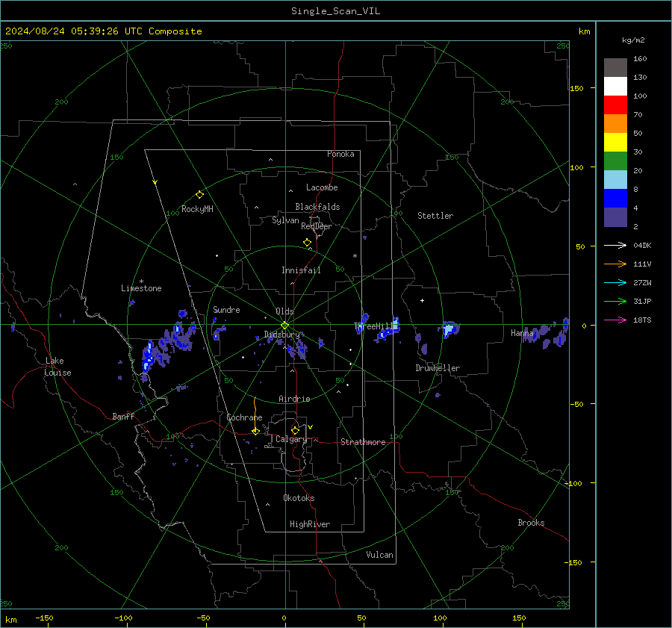Pick the white 100-130 legend color
Viewport: 672px width, 628px height.
(615, 87)
